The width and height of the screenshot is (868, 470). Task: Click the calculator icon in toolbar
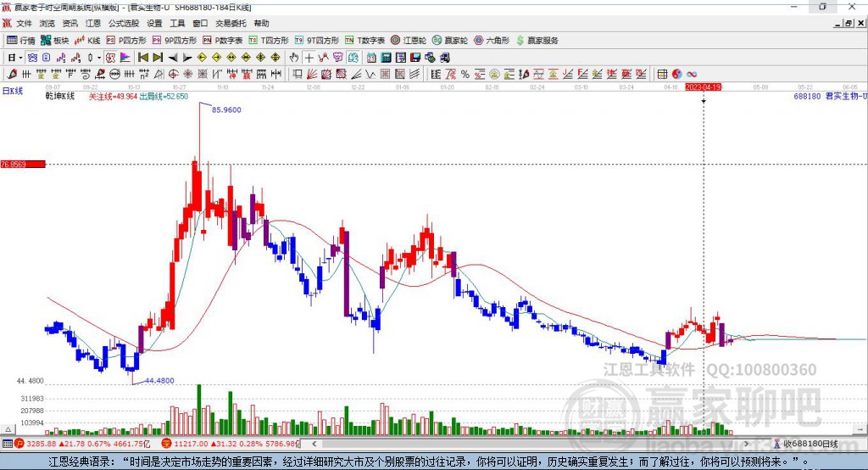[386, 58]
